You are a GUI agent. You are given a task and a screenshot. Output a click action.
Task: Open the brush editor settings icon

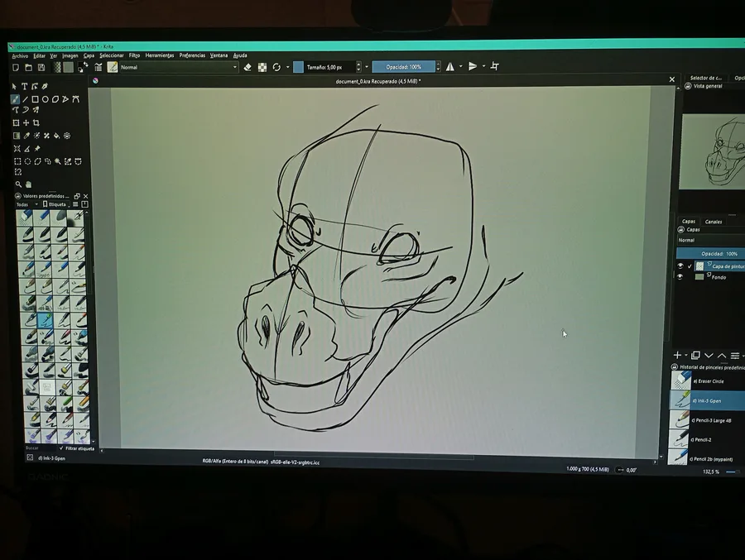(x=99, y=67)
